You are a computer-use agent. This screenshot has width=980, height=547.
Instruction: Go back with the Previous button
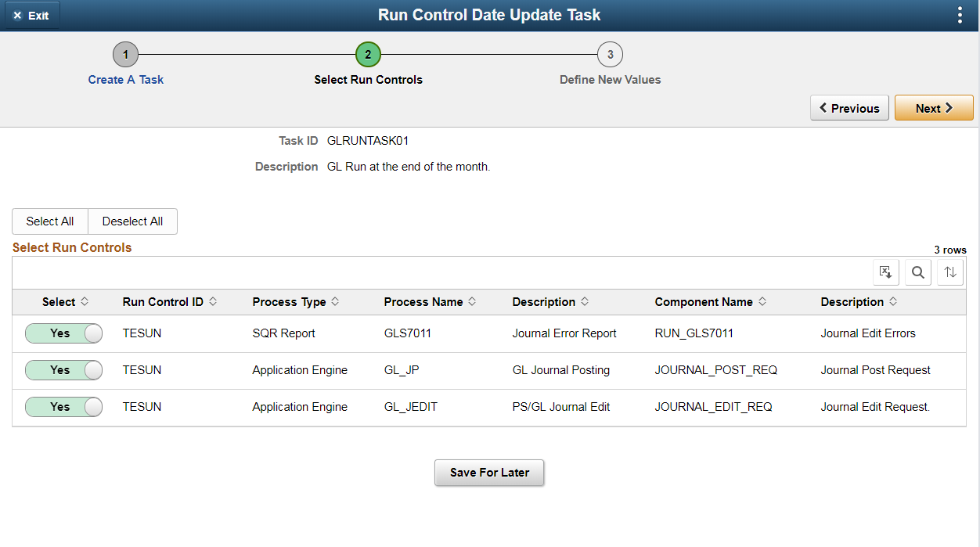point(849,108)
